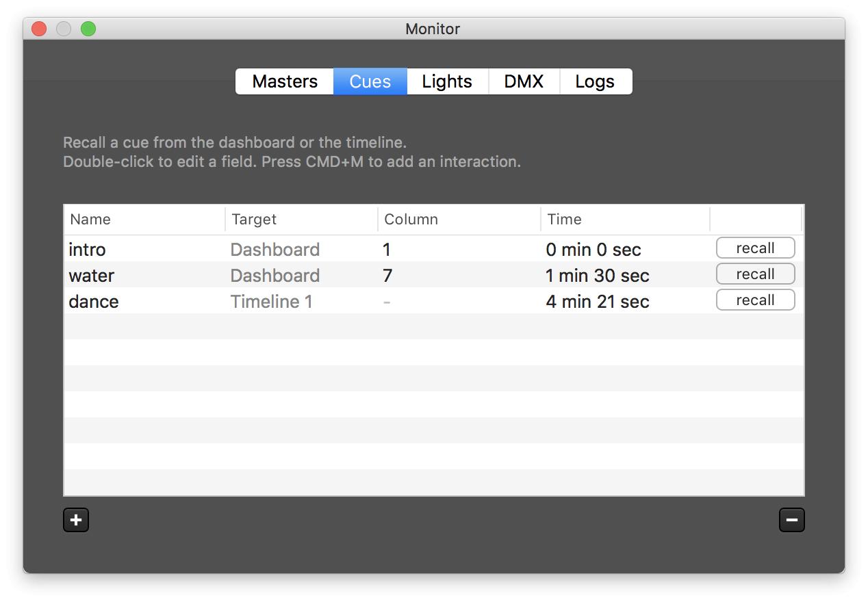Click the plus icon to add cue
The height and width of the screenshot is (602, 868).
click(x=76, y=520)
